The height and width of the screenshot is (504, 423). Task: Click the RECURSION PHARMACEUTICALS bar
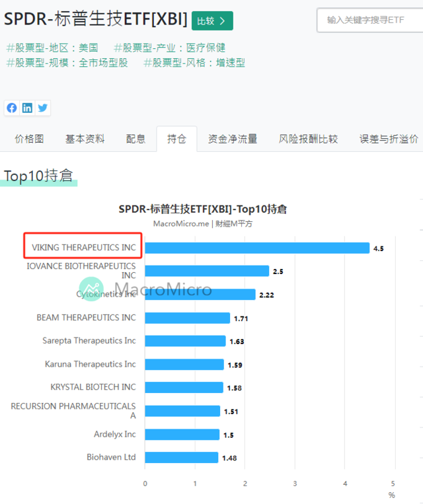pyautogui.click(x=182, y=411)
